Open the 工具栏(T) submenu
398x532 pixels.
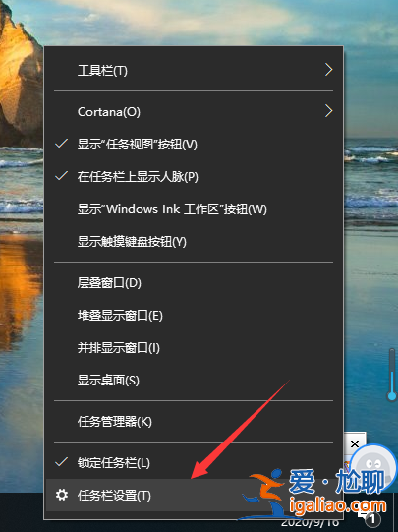point(194,70)
